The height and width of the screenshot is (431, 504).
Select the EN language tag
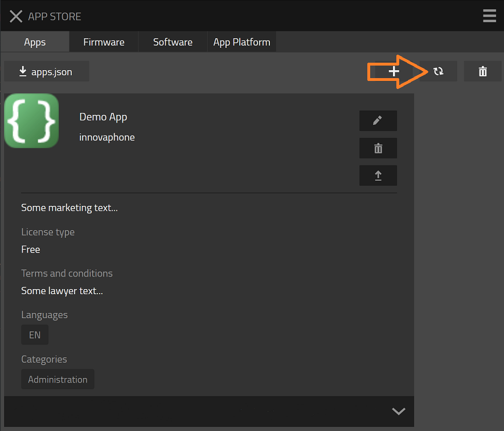point(35,335)
